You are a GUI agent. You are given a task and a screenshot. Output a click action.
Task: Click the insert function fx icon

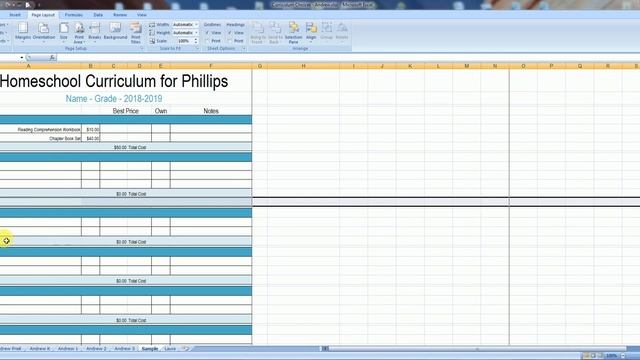[x=52, y=58]
